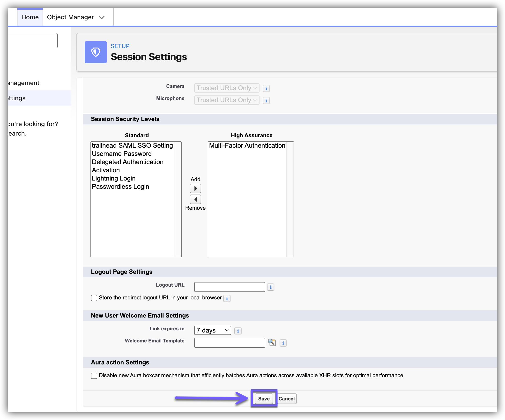Open the Object Manager tab

coord(70,17)
